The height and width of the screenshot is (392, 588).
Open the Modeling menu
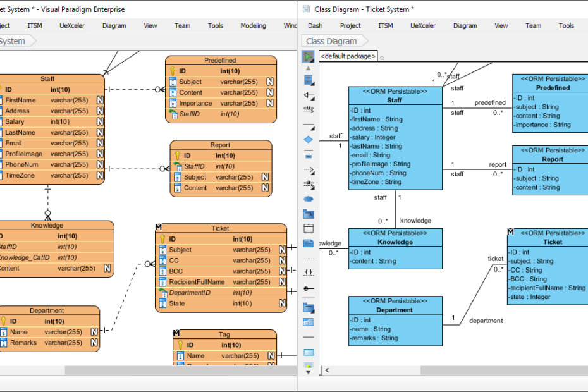click(x=253, y=26)
